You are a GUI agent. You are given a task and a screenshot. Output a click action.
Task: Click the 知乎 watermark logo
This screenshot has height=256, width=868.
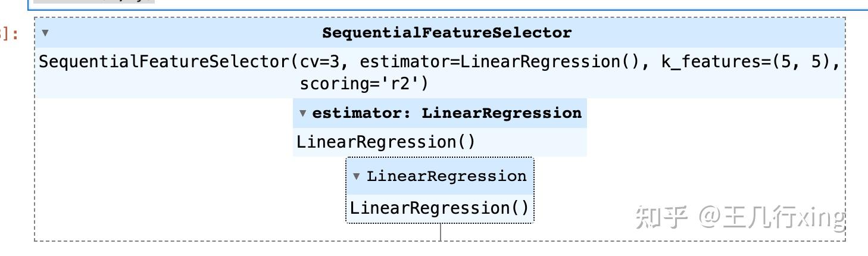coord(662,217)
